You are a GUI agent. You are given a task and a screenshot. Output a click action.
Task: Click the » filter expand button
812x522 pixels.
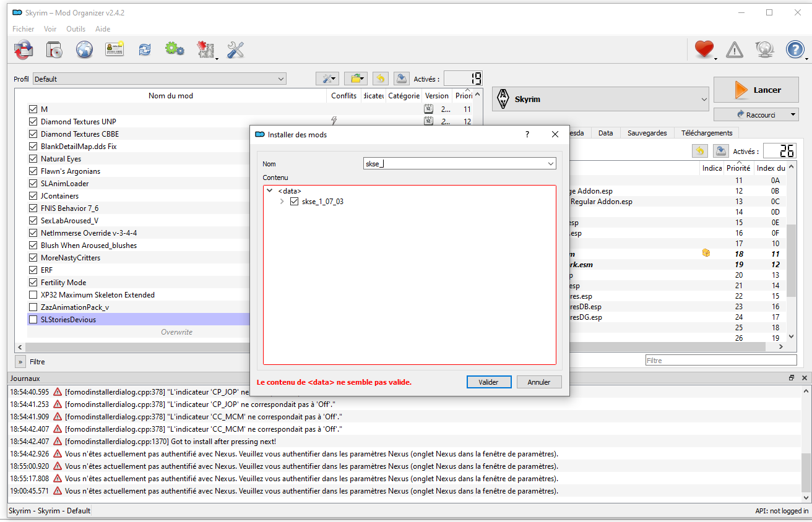(20, 362)
